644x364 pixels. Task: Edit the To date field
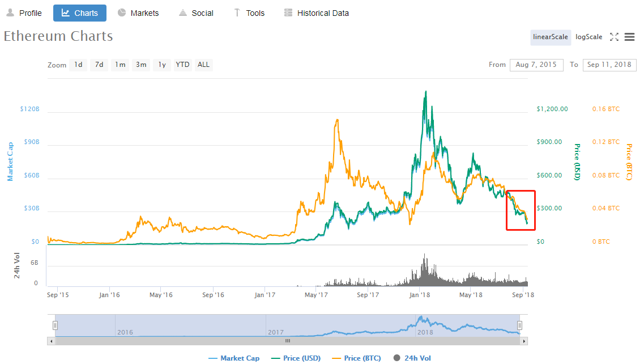point(609,65)
